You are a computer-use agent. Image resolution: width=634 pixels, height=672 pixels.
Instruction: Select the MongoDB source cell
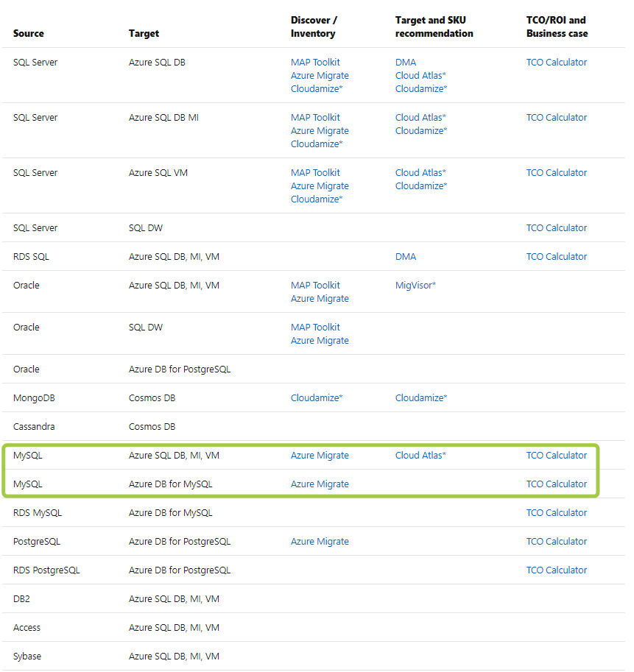pyautogui.click(x=34, y=398)
